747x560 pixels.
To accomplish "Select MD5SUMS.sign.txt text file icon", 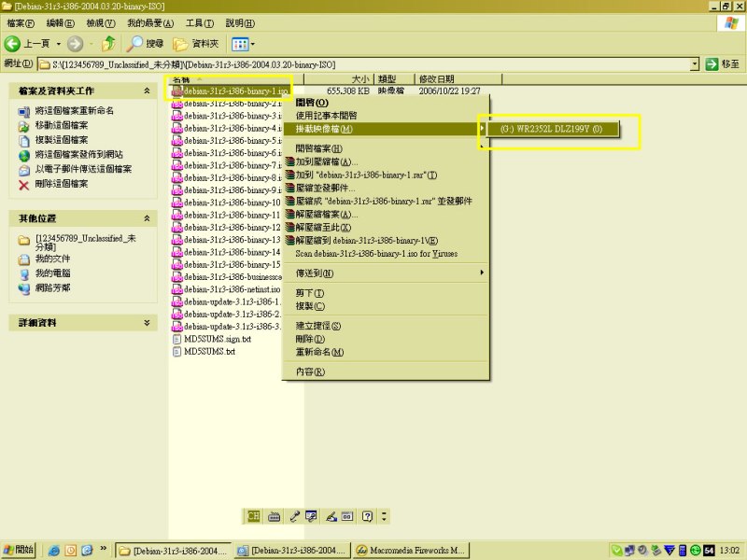I will (x=177, y=339).
